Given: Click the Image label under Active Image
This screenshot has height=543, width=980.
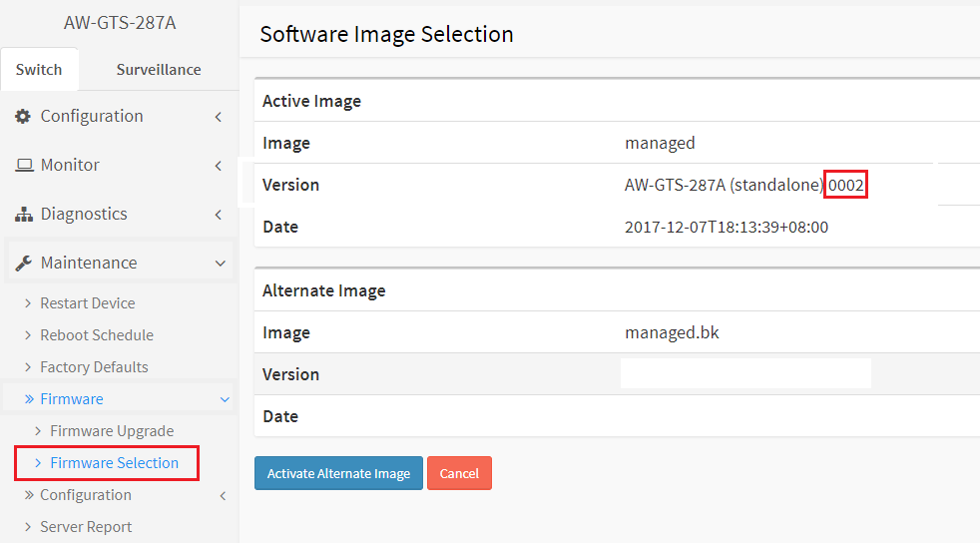Looking at the screenshot, I should click(286, 143).
